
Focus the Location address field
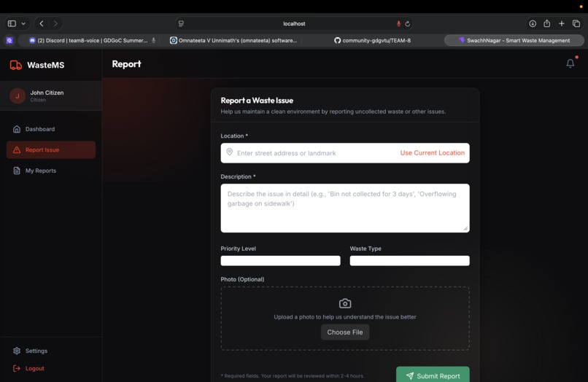click(345, 153)
